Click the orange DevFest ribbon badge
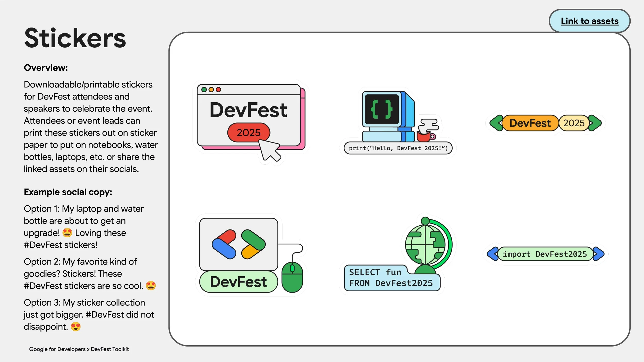Viewport: 644px width, 362px height. (530, 123)
